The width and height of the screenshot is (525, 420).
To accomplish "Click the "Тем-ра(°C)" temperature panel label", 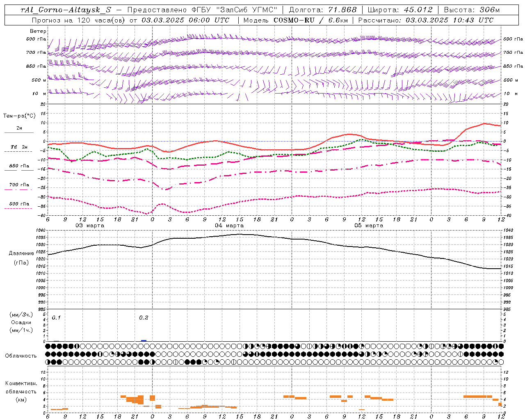I will (x=19, y=116).
